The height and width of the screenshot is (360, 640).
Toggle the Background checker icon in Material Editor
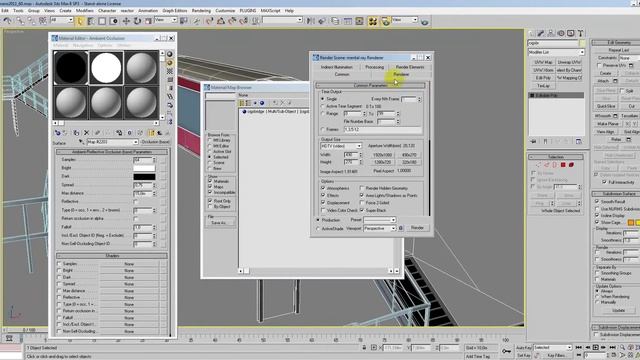pyautogui.click(x=170, y=71)
